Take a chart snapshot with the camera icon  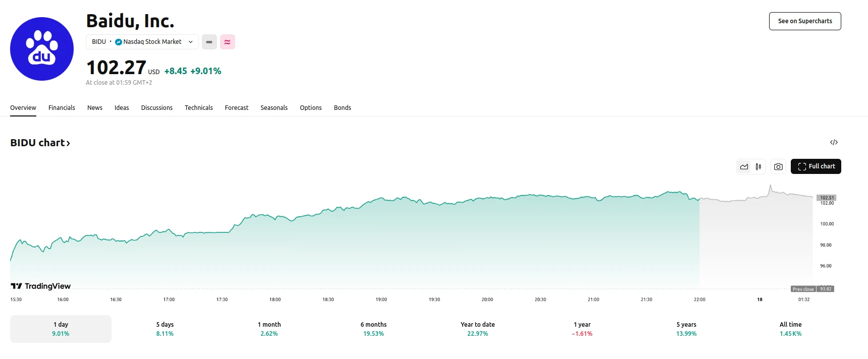778,166
